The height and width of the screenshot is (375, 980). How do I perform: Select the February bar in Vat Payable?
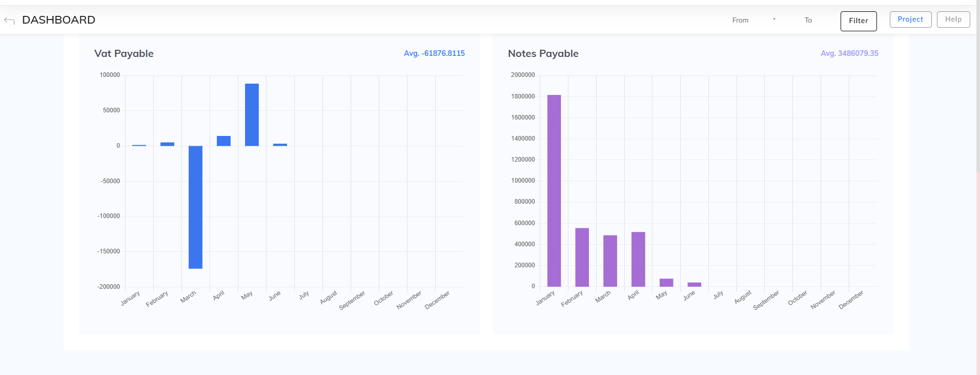click(x=167, y=144)
